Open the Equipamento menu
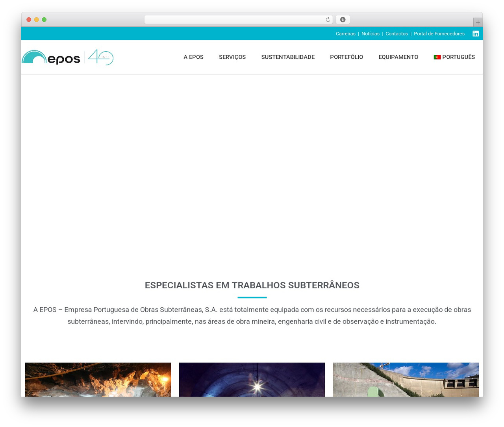Viewport: 504px width, 427px height. coord(398,57)
